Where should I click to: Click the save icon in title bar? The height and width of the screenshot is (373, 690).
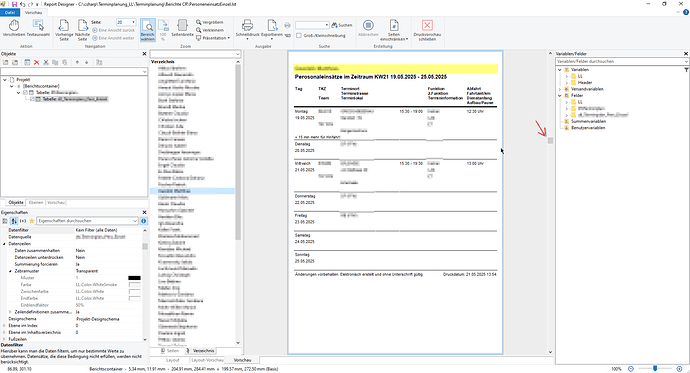click(14, 4)
